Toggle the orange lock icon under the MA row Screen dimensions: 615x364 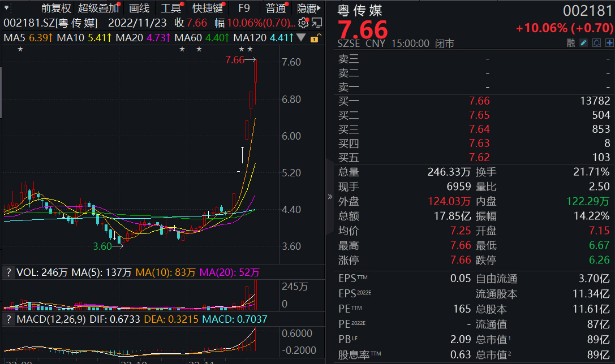tap(315, 38)
